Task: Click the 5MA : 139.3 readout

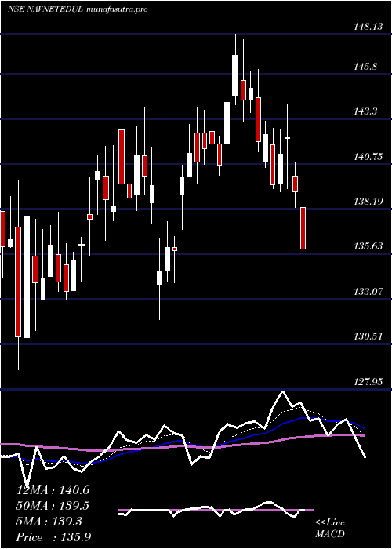Action: click(x=49, y=522)
